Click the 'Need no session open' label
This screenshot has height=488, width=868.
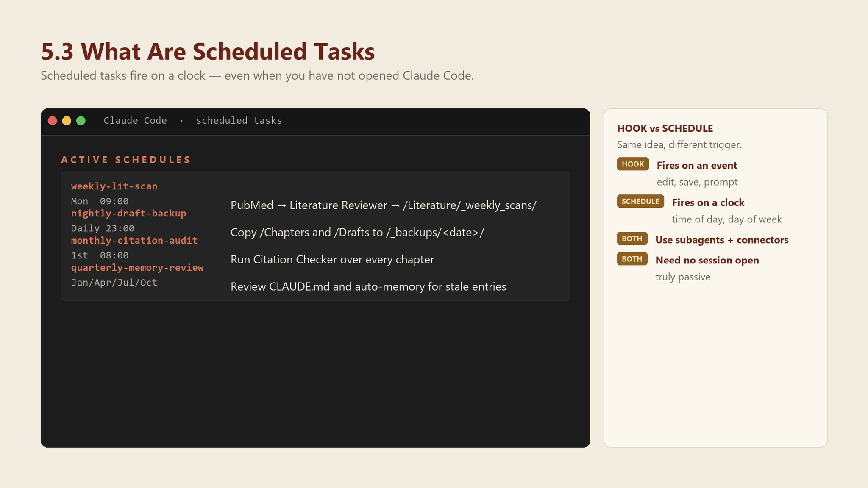point(707,261)
